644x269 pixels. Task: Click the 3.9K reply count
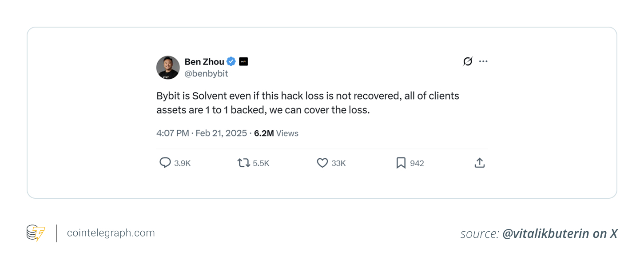pos(183,163)
